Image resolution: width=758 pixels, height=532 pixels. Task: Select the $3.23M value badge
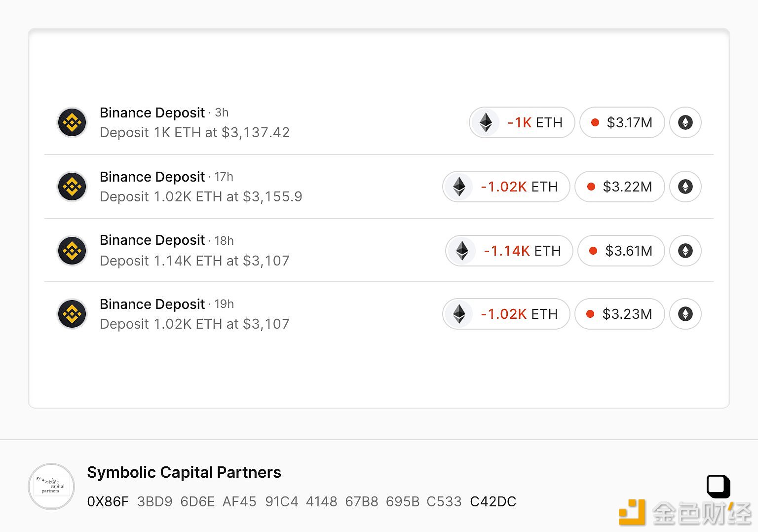pos(619,314)
